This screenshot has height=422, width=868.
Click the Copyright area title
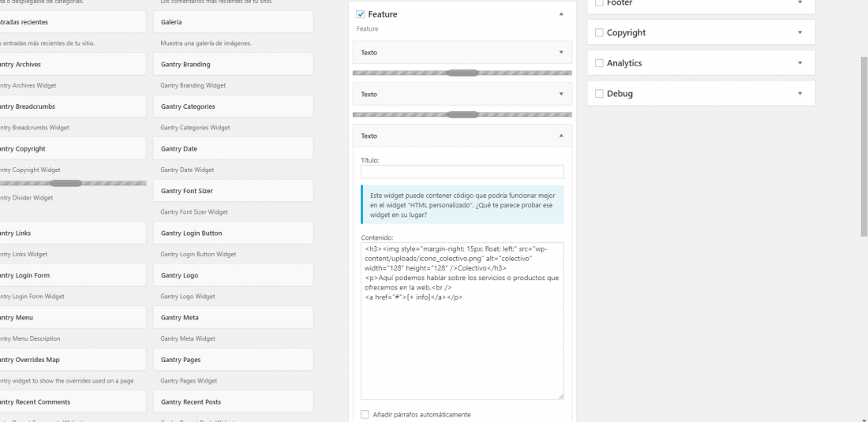pyautogui.click(x=626, y=32)
